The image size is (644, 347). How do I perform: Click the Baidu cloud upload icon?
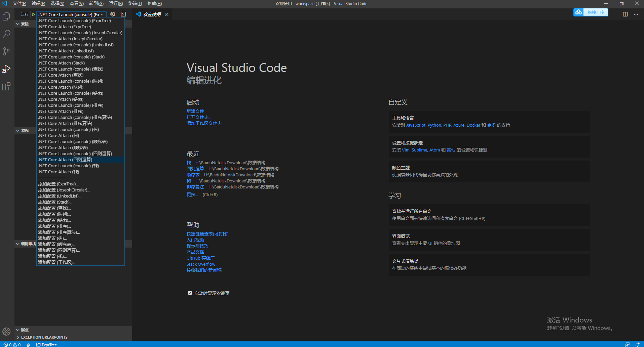[x=578, y=12]
